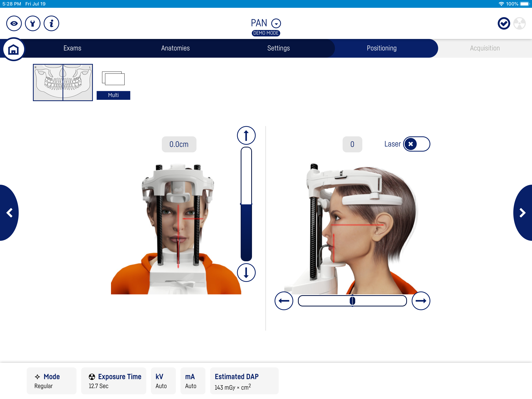Select the panoramic jaw thumbnail
Viewport: 532px width, 399px height.
point(63,82)
